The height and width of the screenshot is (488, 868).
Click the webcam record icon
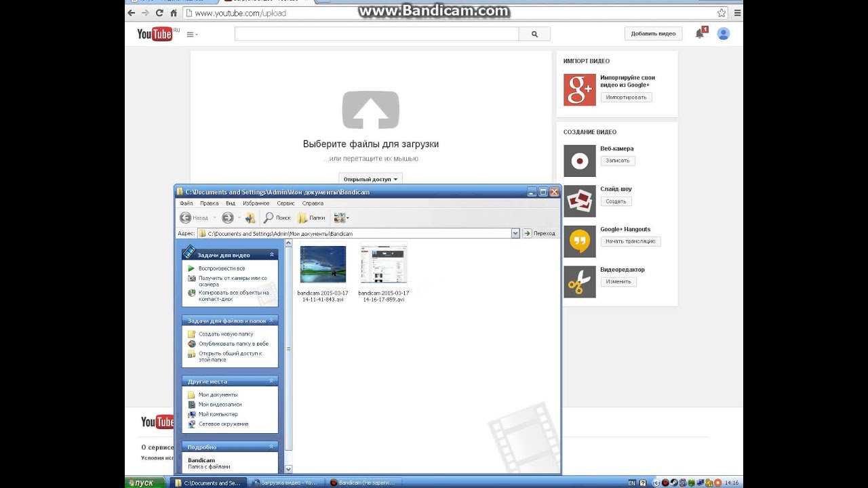tap(580, 161)
